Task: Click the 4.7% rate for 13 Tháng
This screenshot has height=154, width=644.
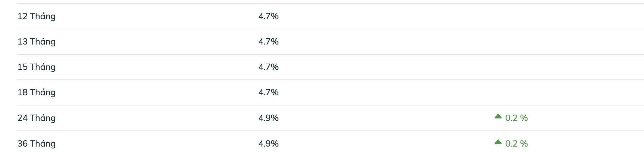Action: (x=268, y=41)
